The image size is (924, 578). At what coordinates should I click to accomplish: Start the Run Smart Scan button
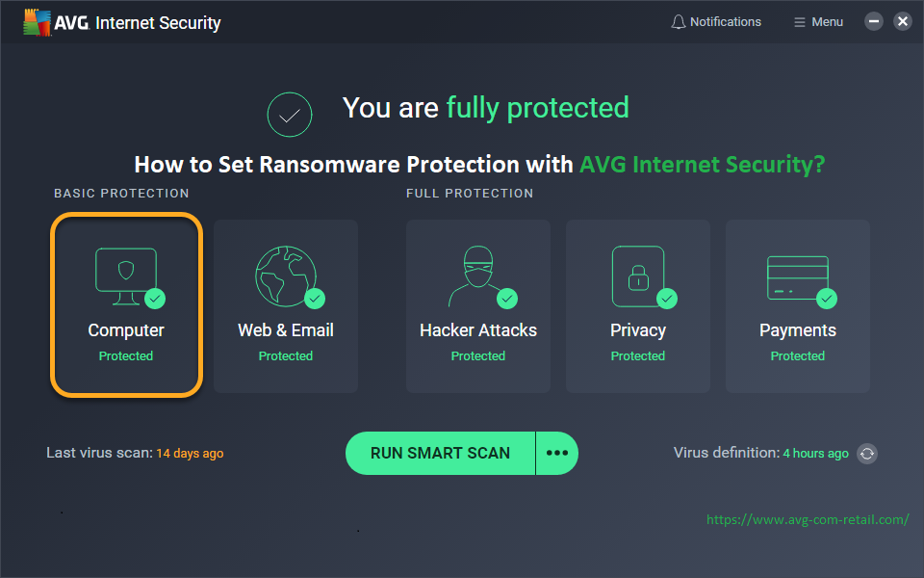click(x=440, y=453)
